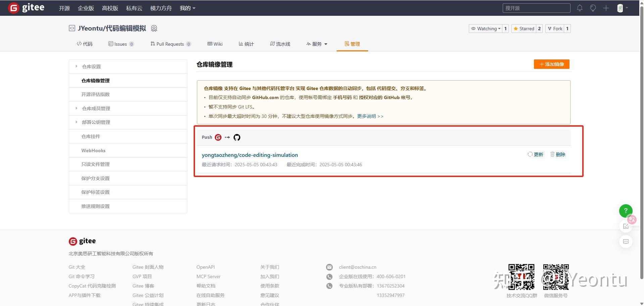Click the 添加镜像 button
The height and width of the screenshot is (306, 644).
[551, 64]
